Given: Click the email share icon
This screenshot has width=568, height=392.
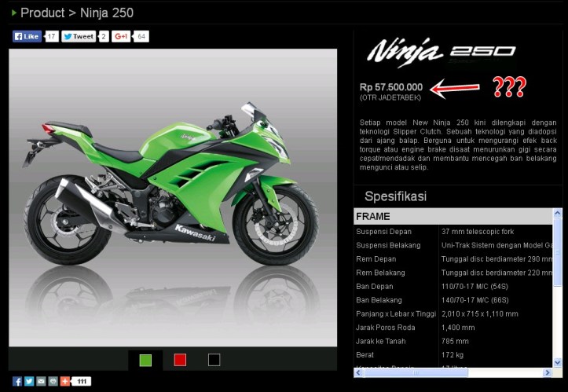Looking at the screenshot, I should click(41, 382).
